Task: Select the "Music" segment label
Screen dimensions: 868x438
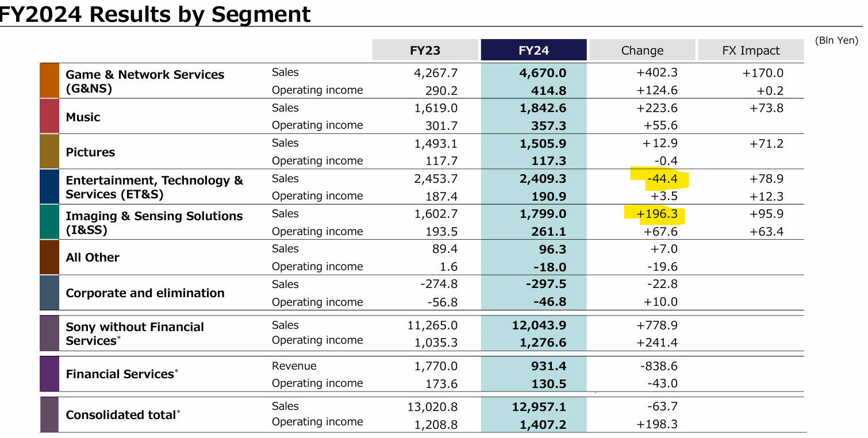Action: tap(83, 117)
